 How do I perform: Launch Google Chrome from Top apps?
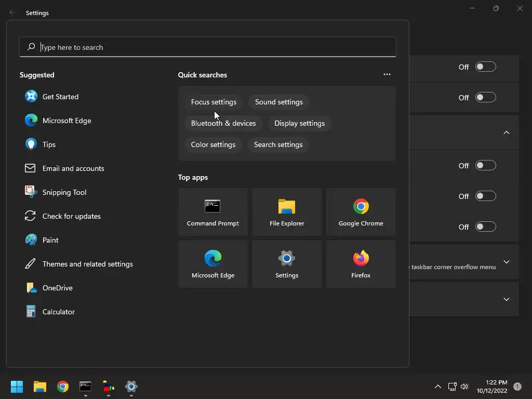click(x=361, y=212)
